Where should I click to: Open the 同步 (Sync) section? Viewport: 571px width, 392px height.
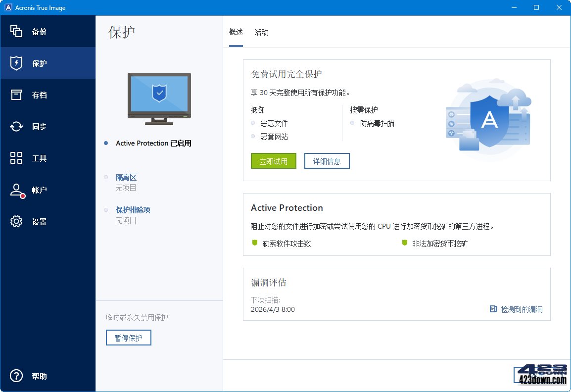coord(30,126)
